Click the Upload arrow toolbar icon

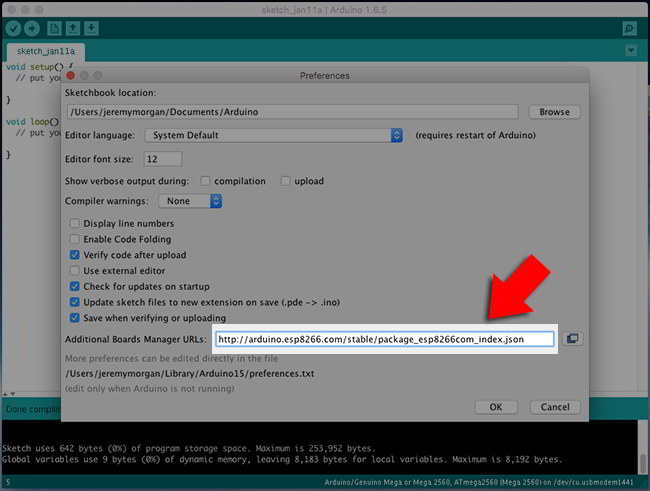32,29
